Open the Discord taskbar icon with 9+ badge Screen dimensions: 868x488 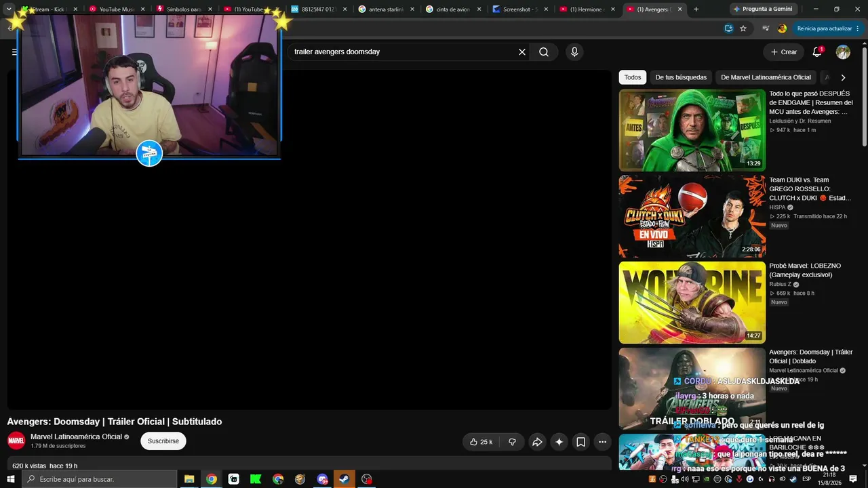click(x=322, y=479)
